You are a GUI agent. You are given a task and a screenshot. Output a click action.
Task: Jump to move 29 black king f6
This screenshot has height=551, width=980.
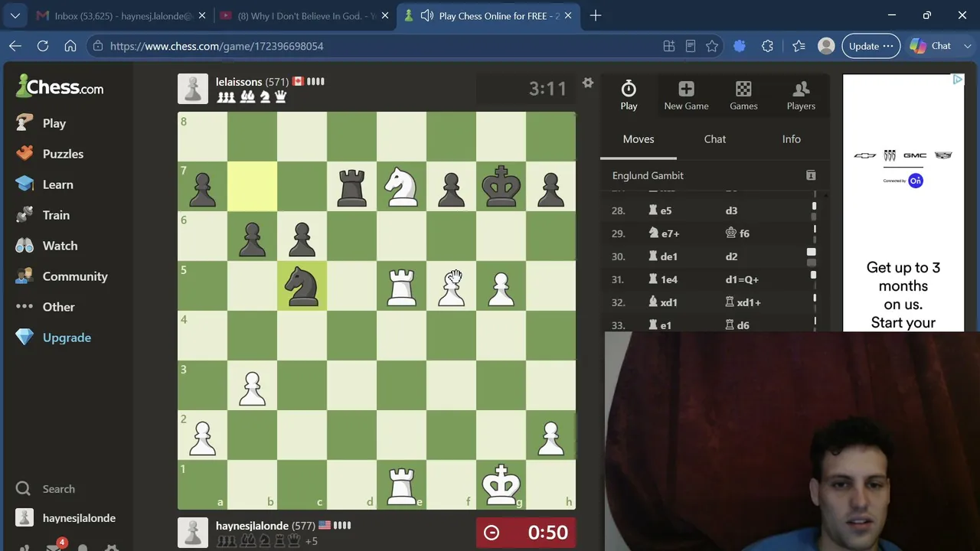click(x=737, y=233)
